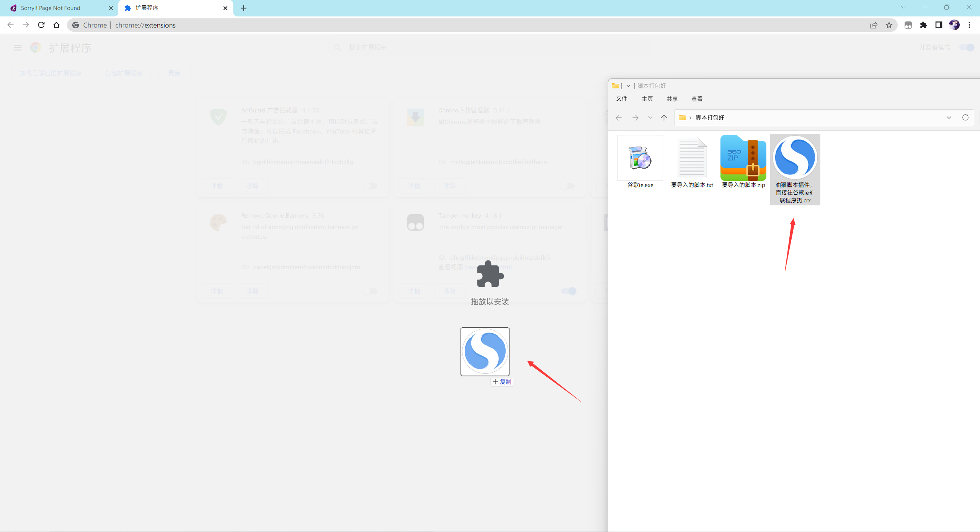Expand breadcrumb arrow before 脚本打包好
The height and width of the screenshot is (532, 980).
690,118
